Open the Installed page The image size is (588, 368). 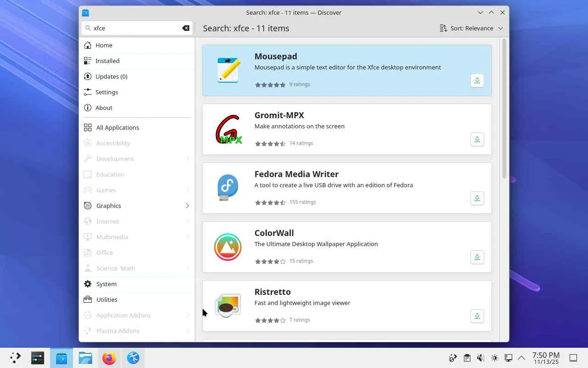coord(137,61)
